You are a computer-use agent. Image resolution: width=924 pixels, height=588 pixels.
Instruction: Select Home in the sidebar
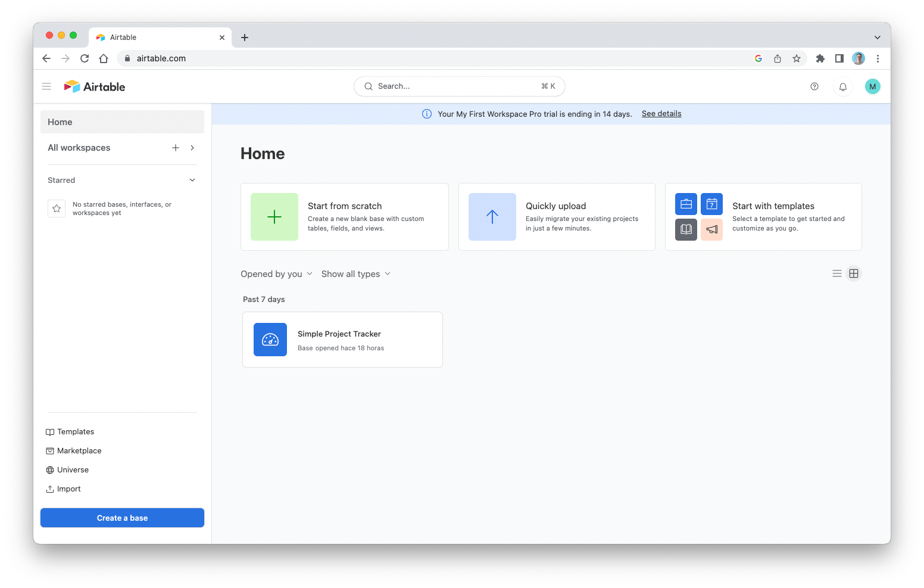coord(60,122)
